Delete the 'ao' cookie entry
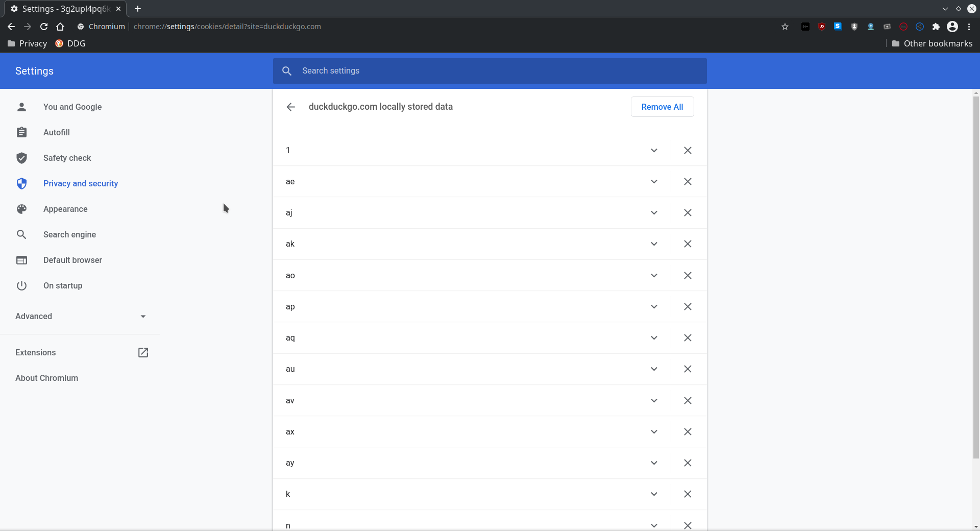Screen dimensions: 980x531 pos(688,275)
